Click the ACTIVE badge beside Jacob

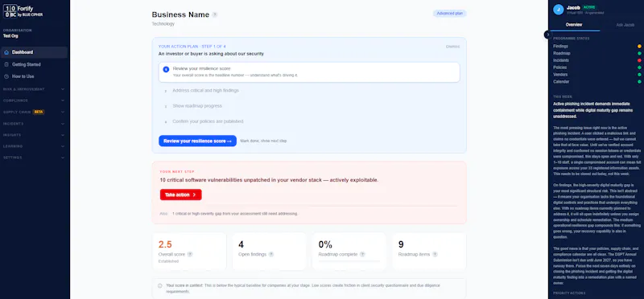(x=589, y=7)
